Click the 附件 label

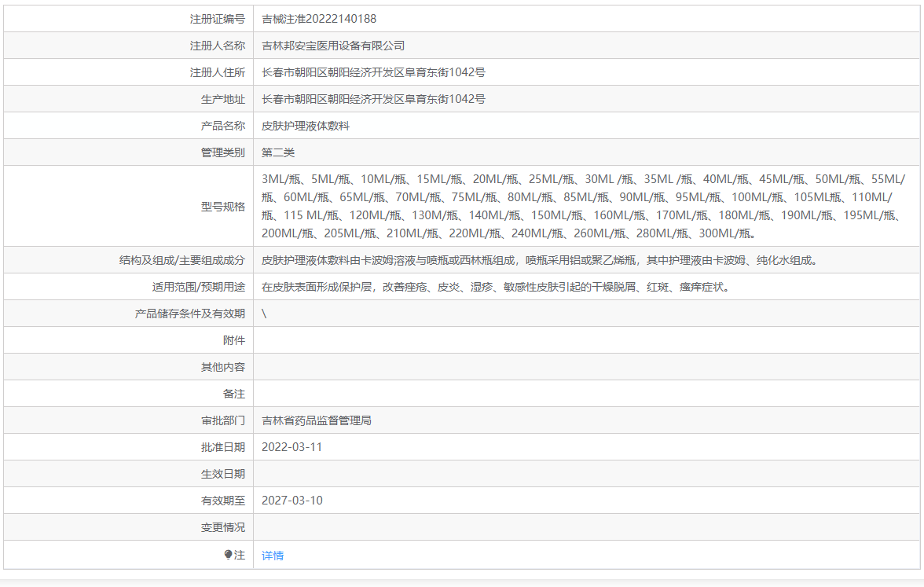pos(234,340)
